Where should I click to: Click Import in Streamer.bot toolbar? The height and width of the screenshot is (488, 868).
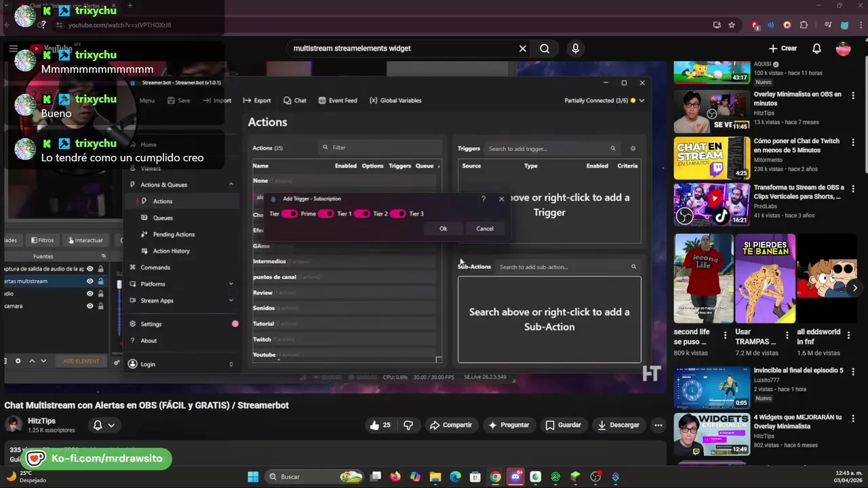(x=218, y=100)
